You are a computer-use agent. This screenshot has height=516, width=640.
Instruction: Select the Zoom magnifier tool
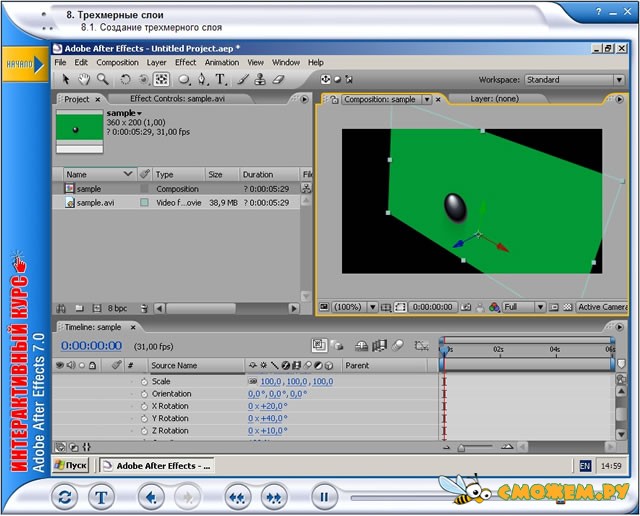click(x=102, y=79)
